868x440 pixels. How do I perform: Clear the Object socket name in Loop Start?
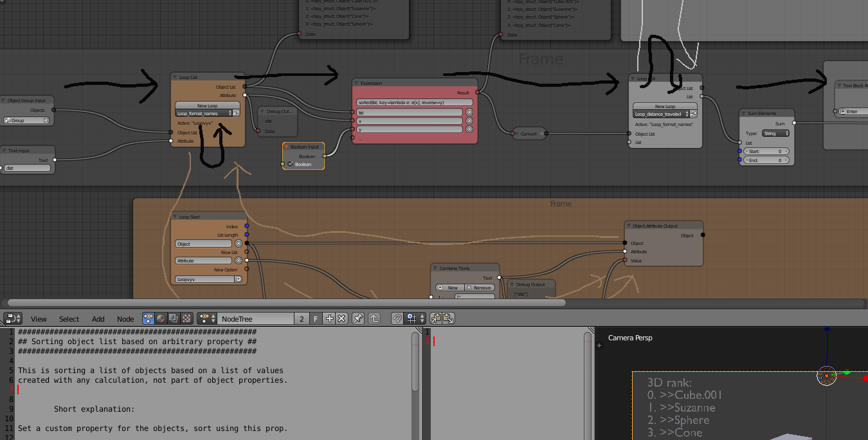point(239,244)
